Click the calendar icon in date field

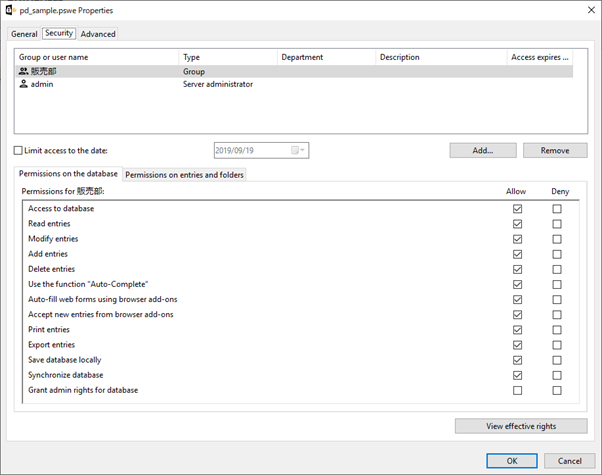(295, 151)
